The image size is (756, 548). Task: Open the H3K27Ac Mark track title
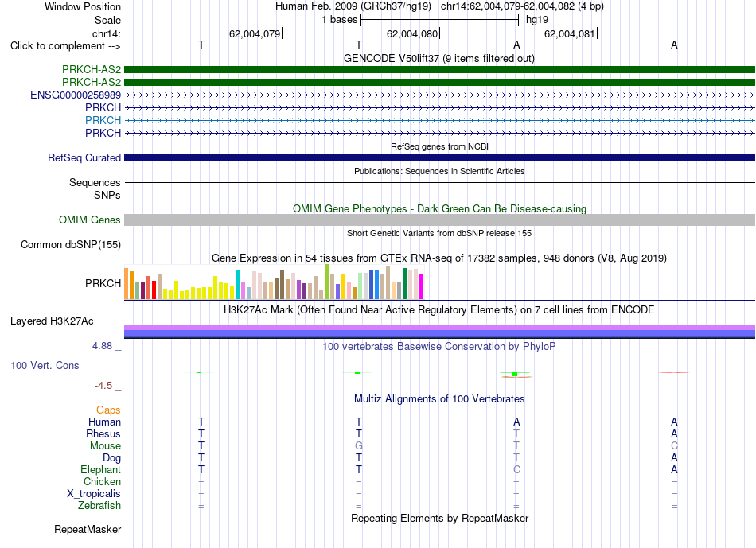(439, 310)
